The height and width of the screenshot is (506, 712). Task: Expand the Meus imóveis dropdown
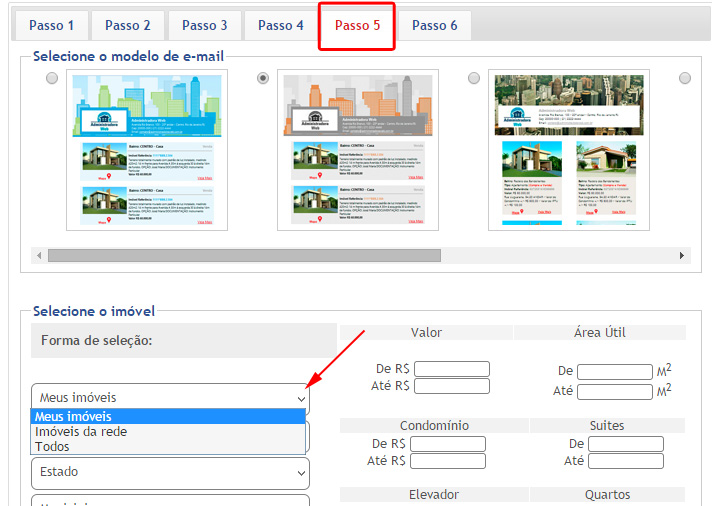[170, 398]
